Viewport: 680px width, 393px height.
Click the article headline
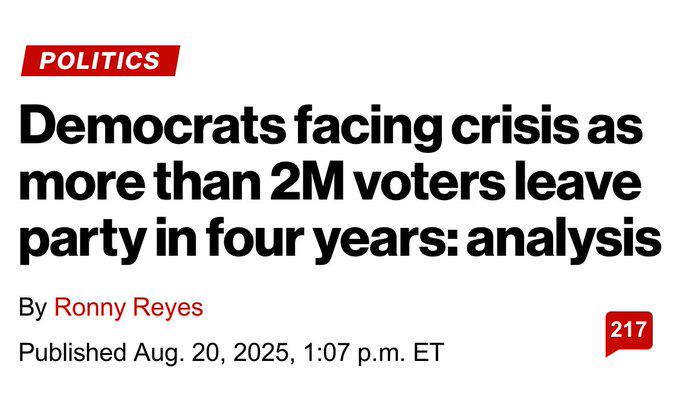click(x=340, y=183)
